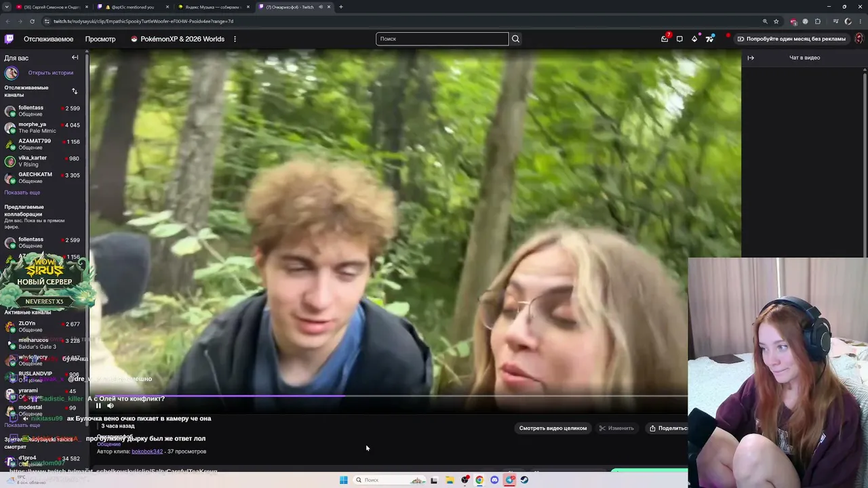The image size is (868, 488).
Task: Open Discord from the taskbar
Action: (494, 480)
